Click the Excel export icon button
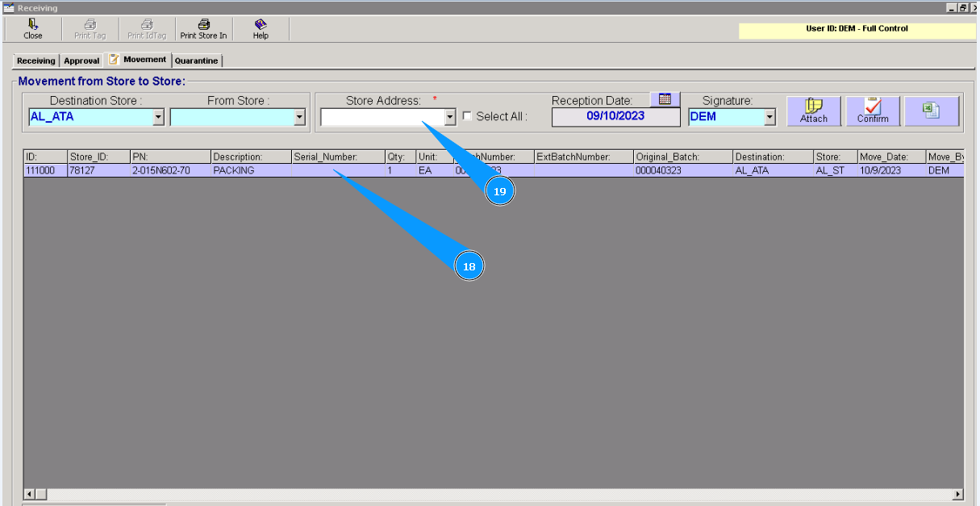 pos(932,111)
